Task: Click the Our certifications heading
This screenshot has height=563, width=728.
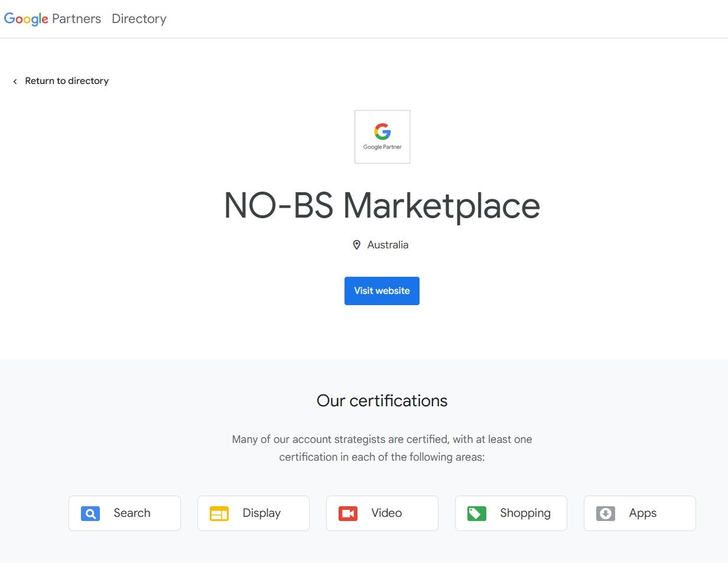Action: tap(382, 401)
